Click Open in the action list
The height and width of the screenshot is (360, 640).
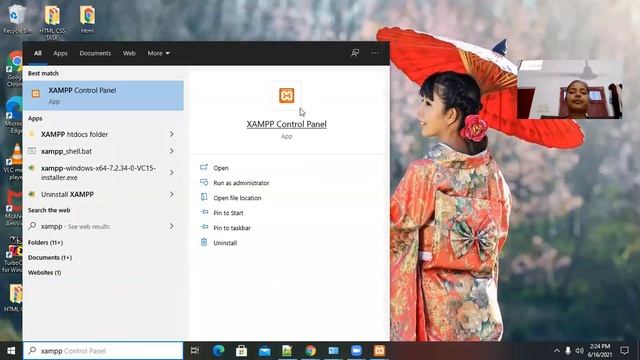(221, 168)
